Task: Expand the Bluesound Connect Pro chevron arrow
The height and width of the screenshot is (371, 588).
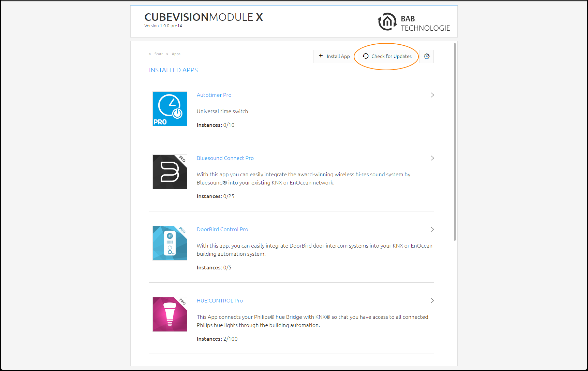Action: click(432, 158)
